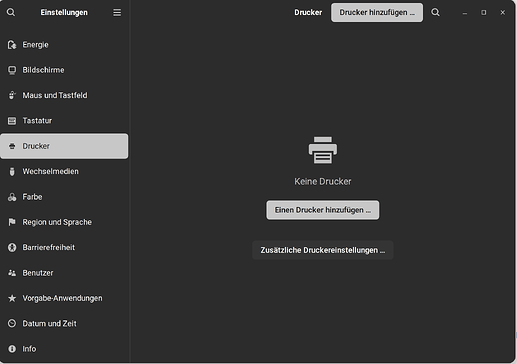Click the search icon in the Drucker header
The image size is (517, 364).
pyautogui.click(x=435, y=12)
